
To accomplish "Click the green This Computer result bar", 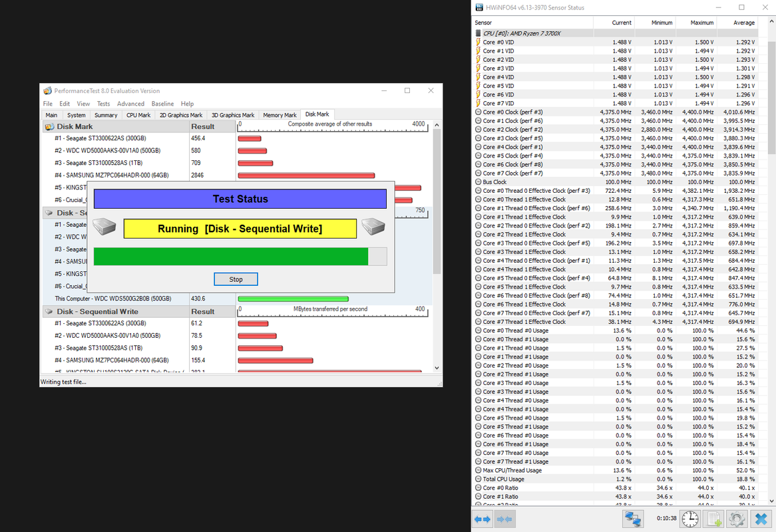I will [293, 299].
